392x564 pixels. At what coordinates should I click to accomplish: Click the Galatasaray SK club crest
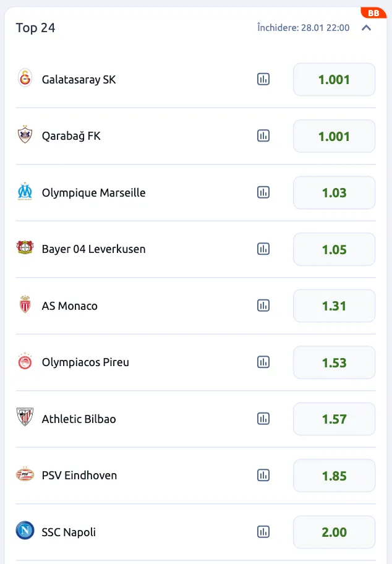click(25, 79)
